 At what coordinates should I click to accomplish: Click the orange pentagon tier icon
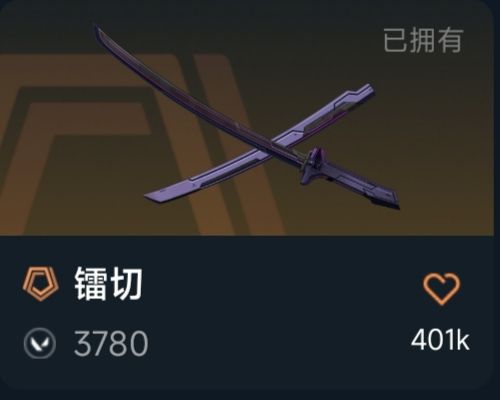pyautogui.click(x=40, y=284)
